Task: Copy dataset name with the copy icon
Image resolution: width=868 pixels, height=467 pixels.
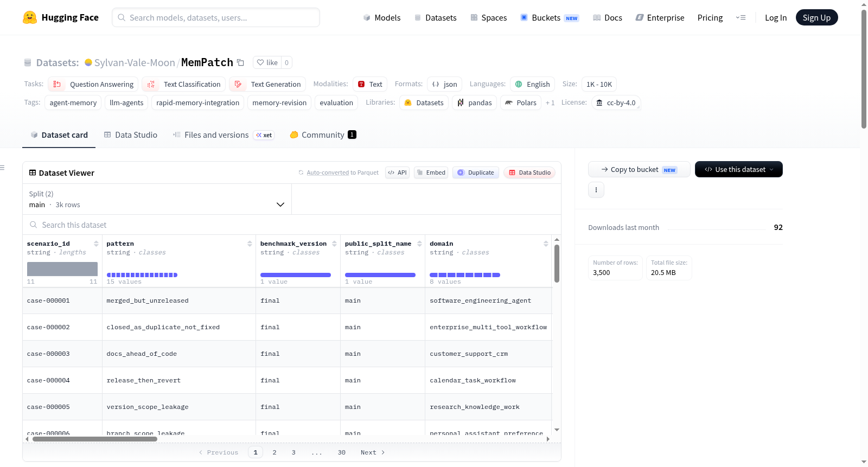Action: [x=240, y=62]
